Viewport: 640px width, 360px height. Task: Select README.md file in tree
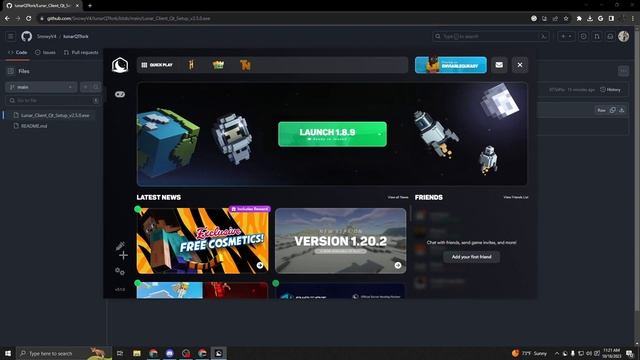click(34, 126)
